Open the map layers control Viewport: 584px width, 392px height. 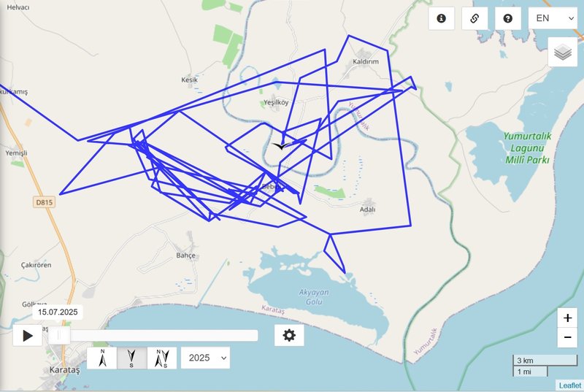[563, 52]
